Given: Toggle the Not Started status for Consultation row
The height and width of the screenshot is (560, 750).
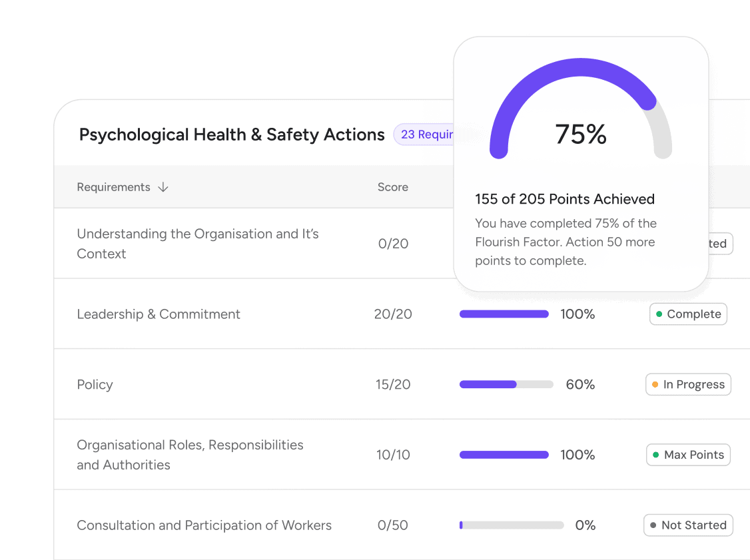Looking at the screenshot, I should (688, 525).
